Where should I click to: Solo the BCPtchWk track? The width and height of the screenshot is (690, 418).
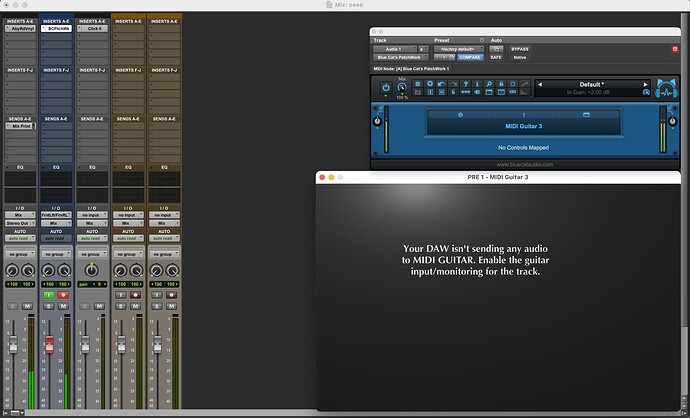tap(49, 306)
